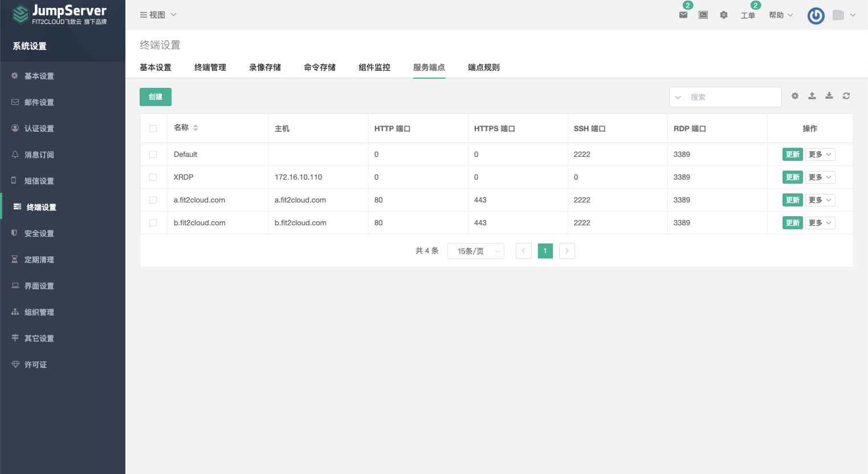Click the import upload icon above the table

coord(812,96)
